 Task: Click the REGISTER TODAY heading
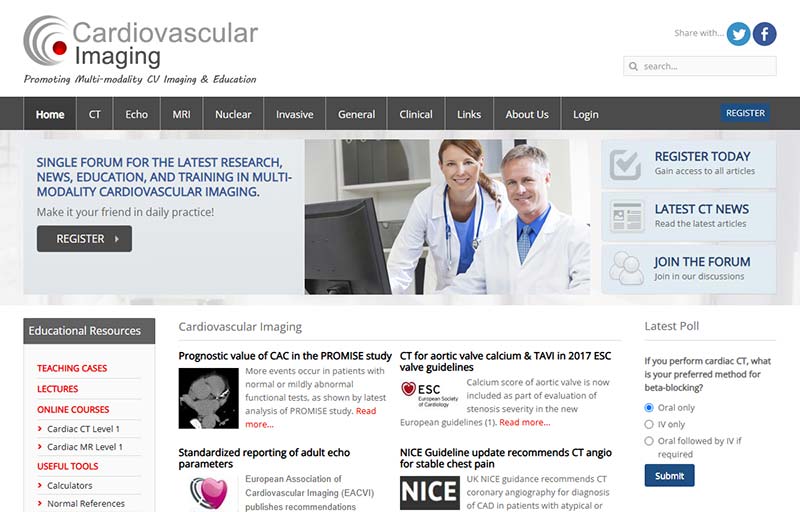(x=702, y=156)
